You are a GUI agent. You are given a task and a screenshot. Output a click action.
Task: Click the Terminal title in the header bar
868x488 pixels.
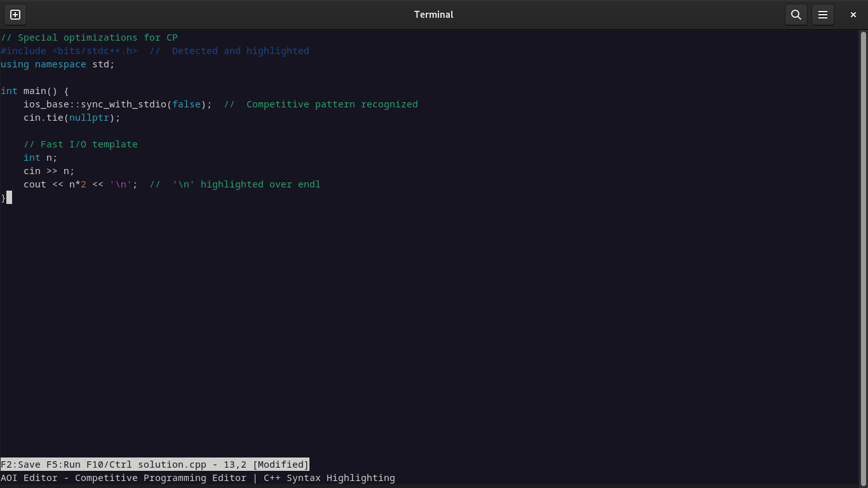point(434,14)
